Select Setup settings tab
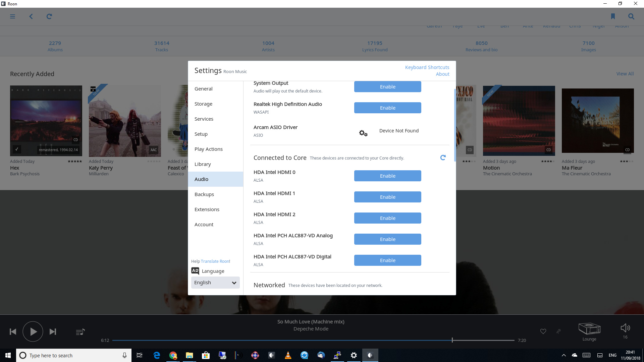Image resolution: width=644 pixels, height=362 pixels. [x=215, y=134]
